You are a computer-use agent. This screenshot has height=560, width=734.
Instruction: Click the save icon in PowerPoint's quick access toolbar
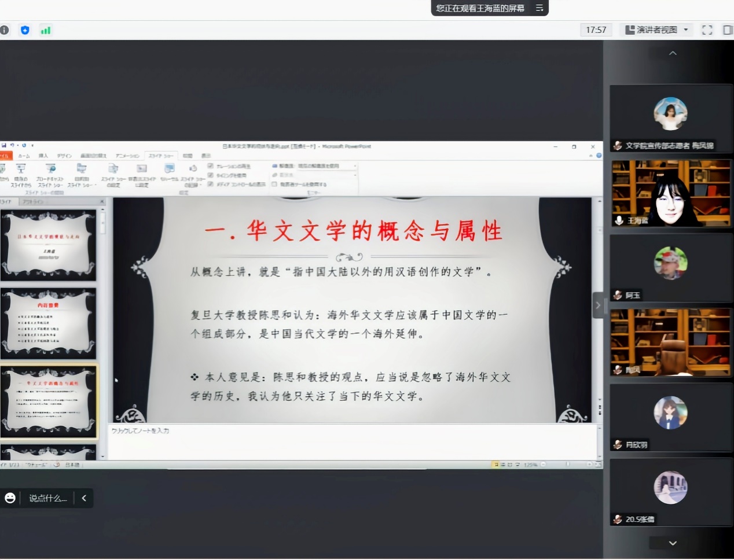click(4, 146)
